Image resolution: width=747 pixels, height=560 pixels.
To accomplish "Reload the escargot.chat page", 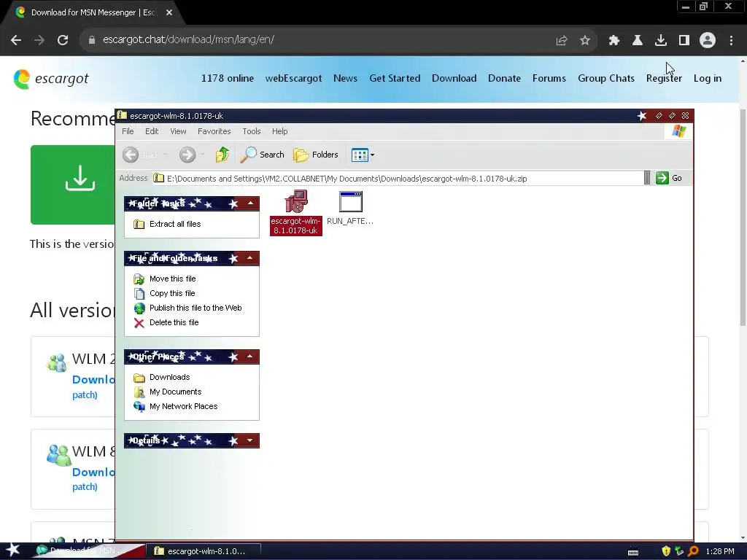I will tap(63, 40).
